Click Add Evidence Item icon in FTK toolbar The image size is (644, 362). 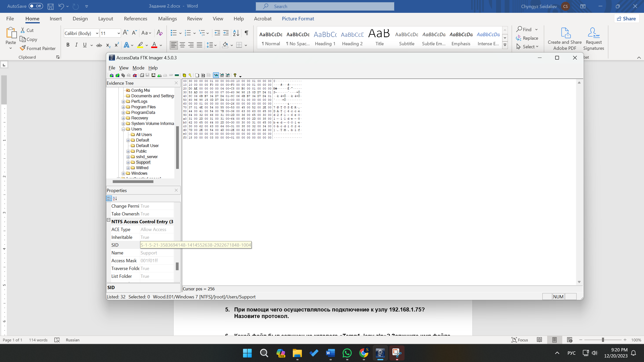[112, 75]
